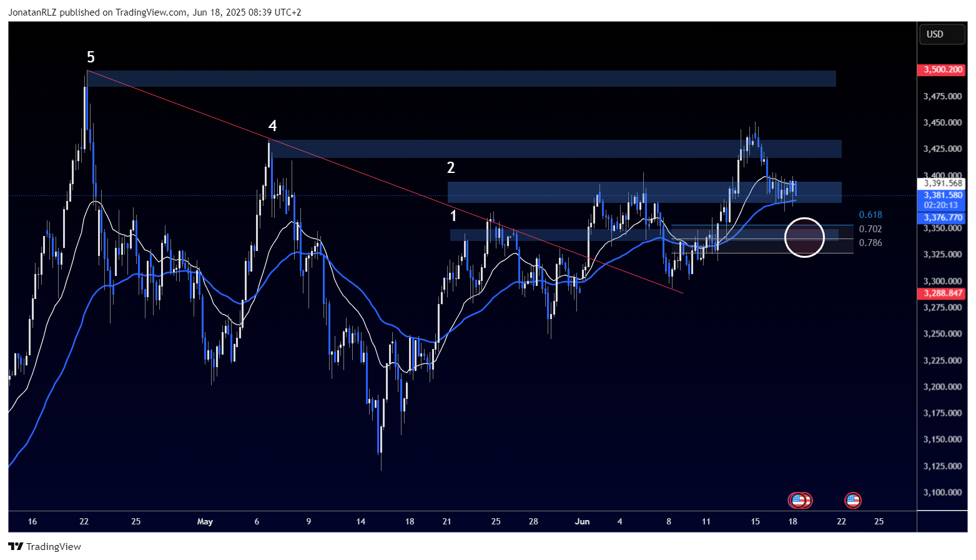Click the 3,225.000 price scale value
Screen dimensions: 976x560
(x=942, y=360)
